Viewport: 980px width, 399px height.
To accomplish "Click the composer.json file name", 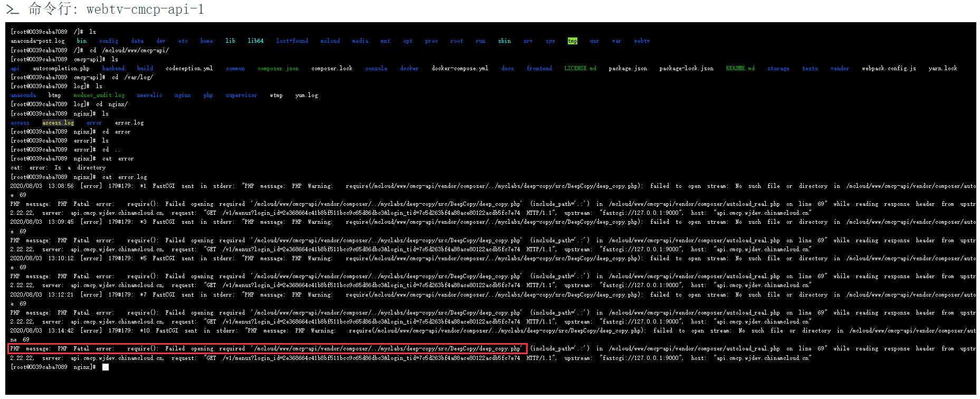I will click(278, 68).
